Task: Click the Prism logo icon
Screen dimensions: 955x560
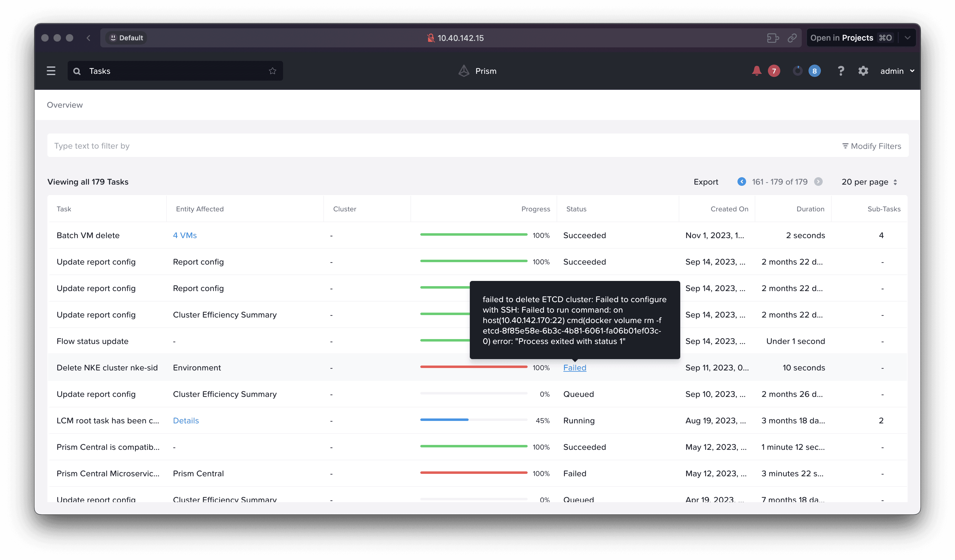Action: pyautogui.click(x=464, y=71)
